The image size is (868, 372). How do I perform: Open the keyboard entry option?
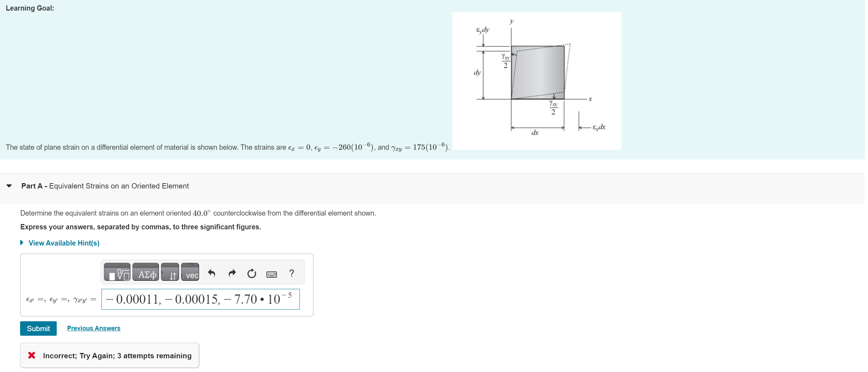click(x=272, y=274)
